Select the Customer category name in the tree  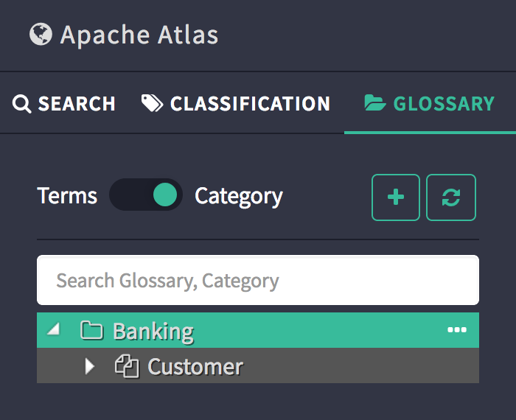click(195, 366)
